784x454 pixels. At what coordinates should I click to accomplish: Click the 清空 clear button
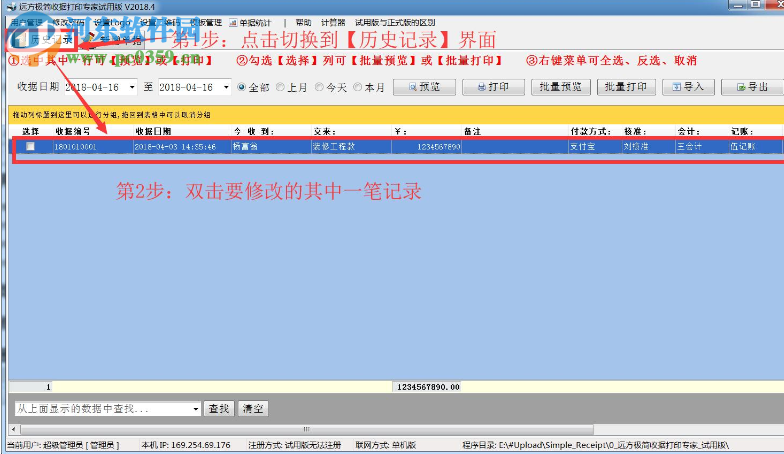[253, 409]
